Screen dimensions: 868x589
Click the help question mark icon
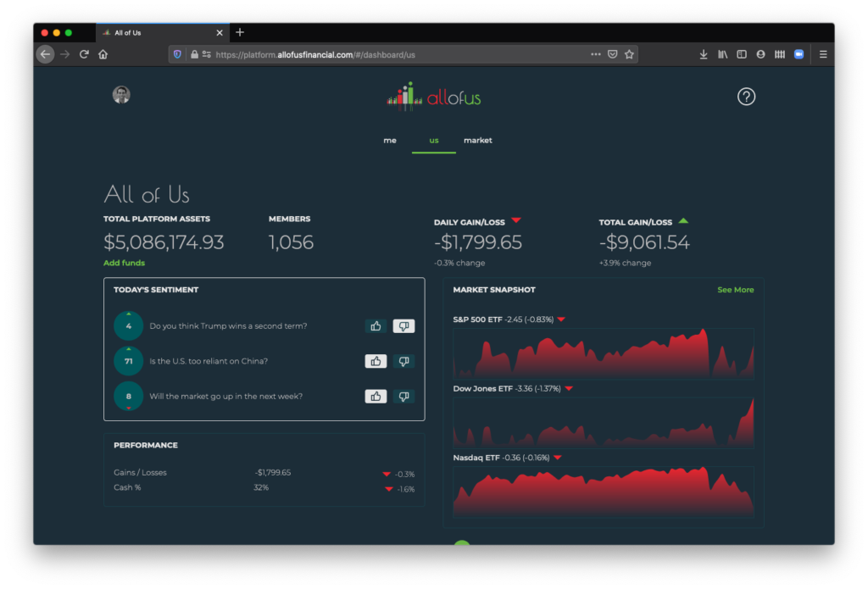[x=746, y=97]
